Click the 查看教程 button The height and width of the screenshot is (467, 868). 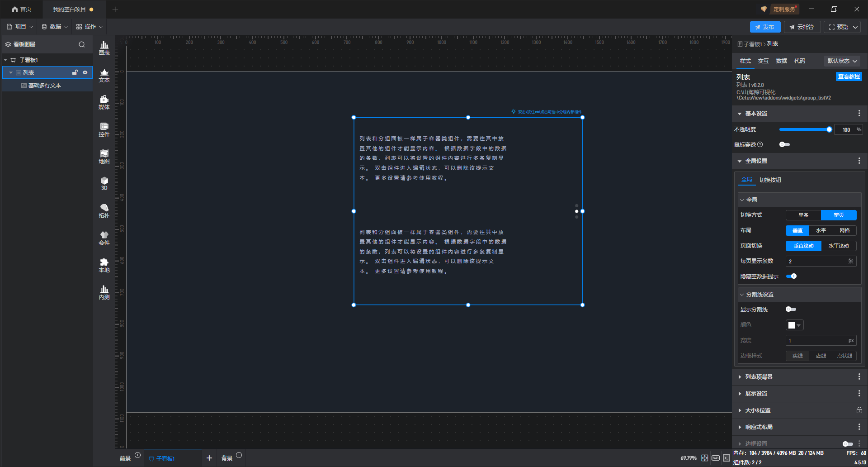(x=849, y=76)
